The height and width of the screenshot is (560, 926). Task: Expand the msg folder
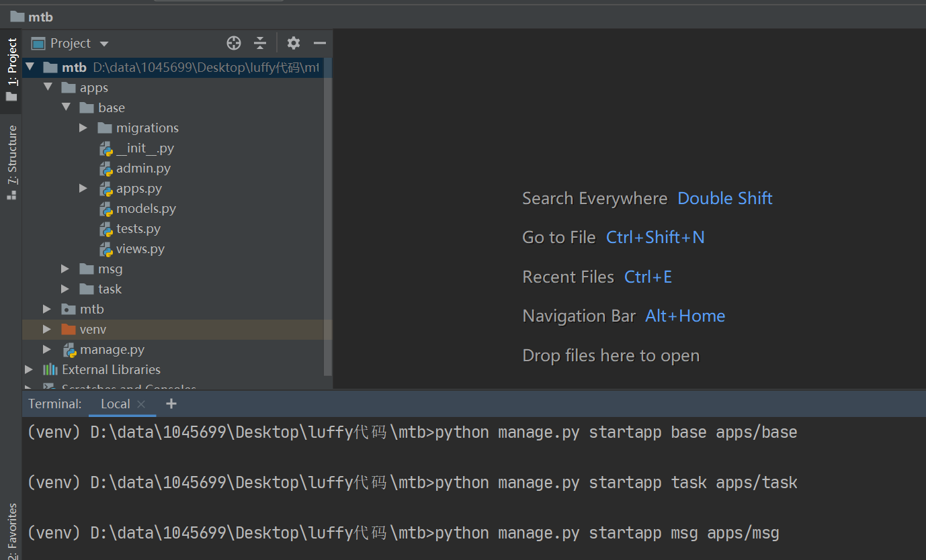pos(65,269)
